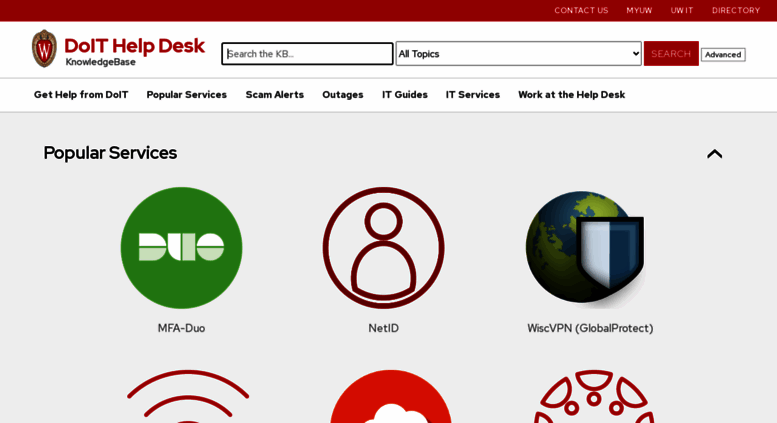Click the Search the KB field
This screenshot has height=423, width=777.
(307, 53)
